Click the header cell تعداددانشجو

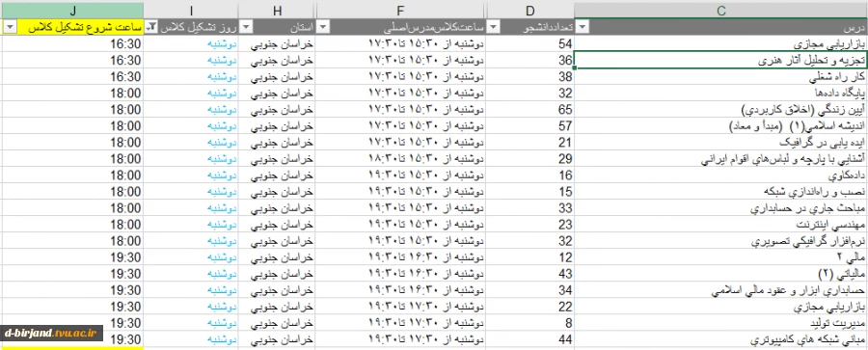(x=530, y=27)
